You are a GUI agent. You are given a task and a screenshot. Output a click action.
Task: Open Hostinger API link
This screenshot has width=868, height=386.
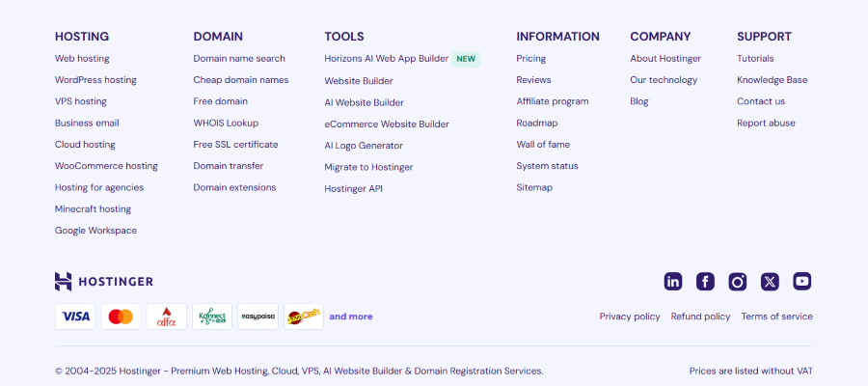coord(353,189)
